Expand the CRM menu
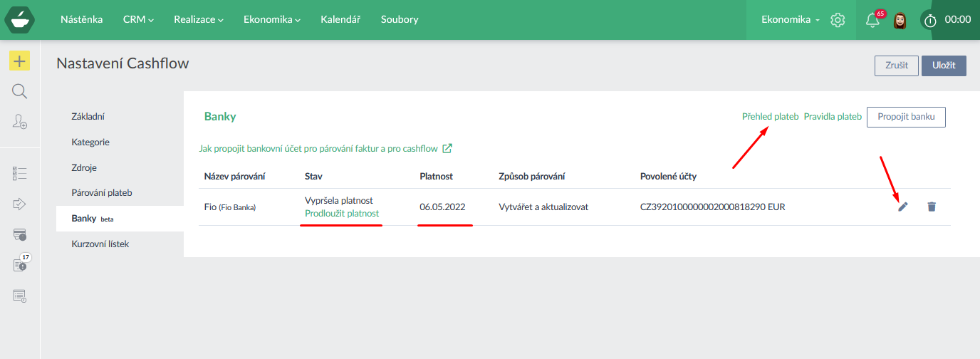This screenshot has height=359, width=980. pos(138,20)
